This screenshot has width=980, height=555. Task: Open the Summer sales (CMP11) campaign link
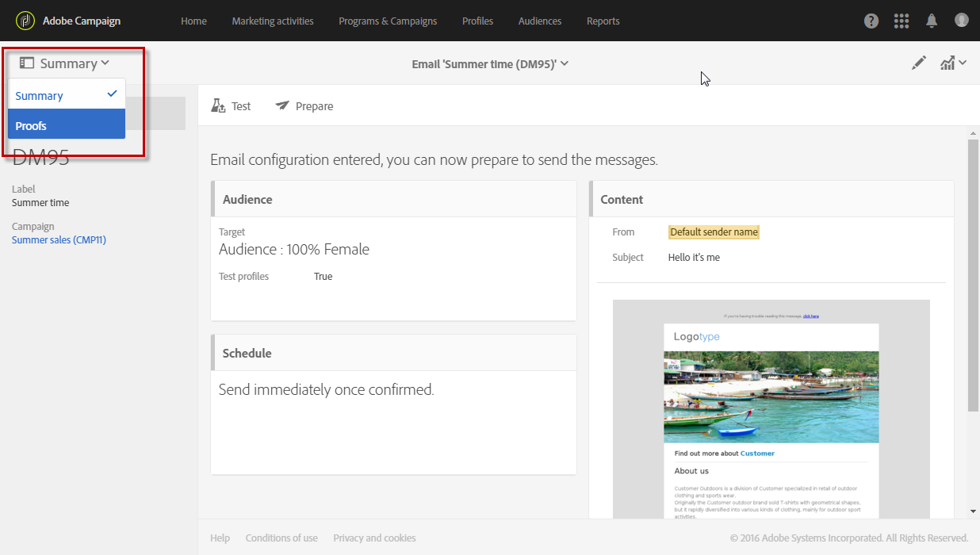(x=59, y=239)
